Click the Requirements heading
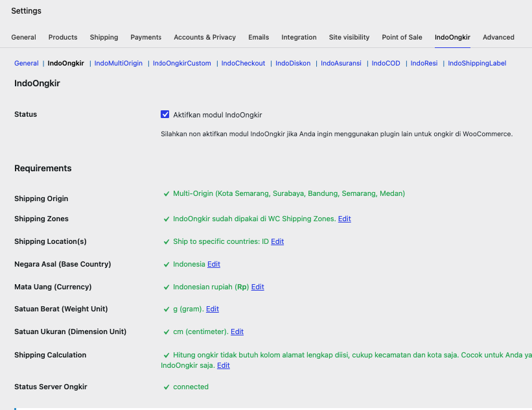 tap(43, 169)
